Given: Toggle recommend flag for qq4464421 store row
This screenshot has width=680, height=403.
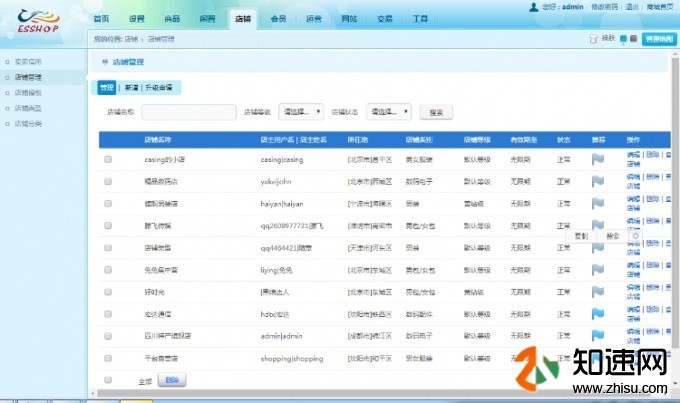Looking at the screenshot, I should click(598, 248).
